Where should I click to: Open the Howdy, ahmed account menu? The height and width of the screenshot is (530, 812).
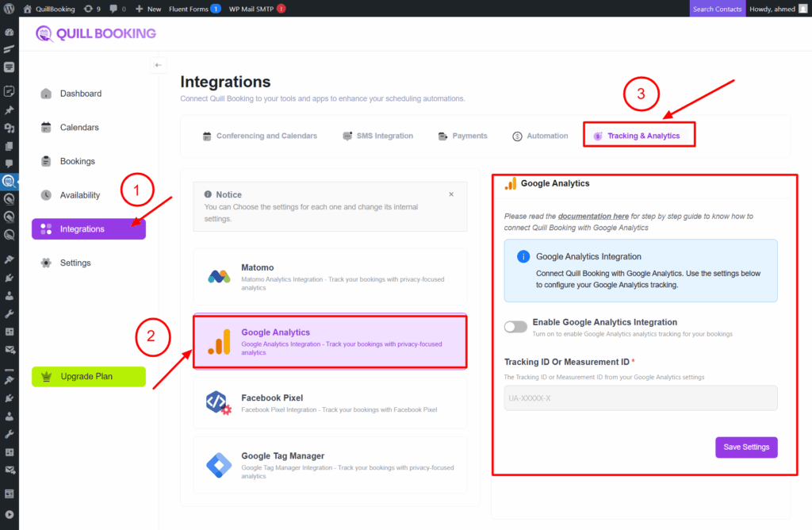point(778,9)
